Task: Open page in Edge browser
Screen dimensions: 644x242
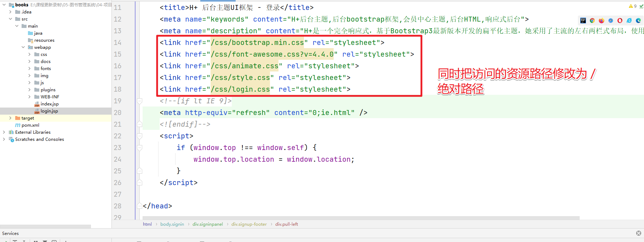Action: [x=638, y=21]
